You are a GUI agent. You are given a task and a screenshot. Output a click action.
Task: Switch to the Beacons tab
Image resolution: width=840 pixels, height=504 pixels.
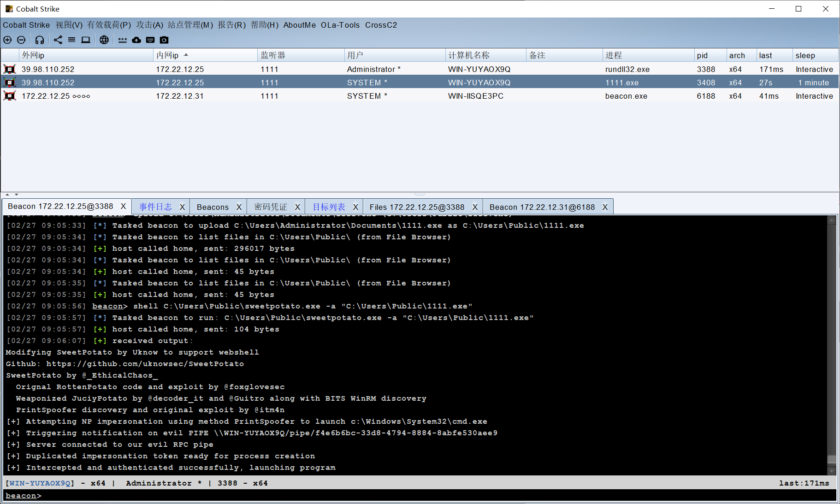(x=213, y=207)
